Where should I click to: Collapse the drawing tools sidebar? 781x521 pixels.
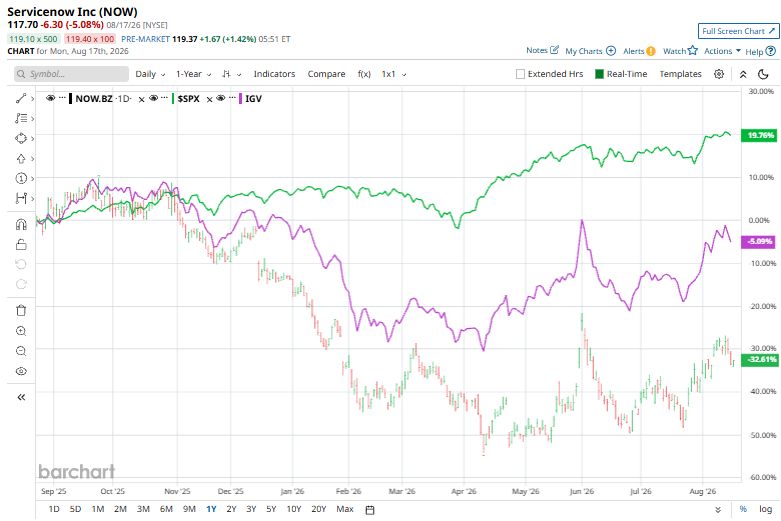21,397
